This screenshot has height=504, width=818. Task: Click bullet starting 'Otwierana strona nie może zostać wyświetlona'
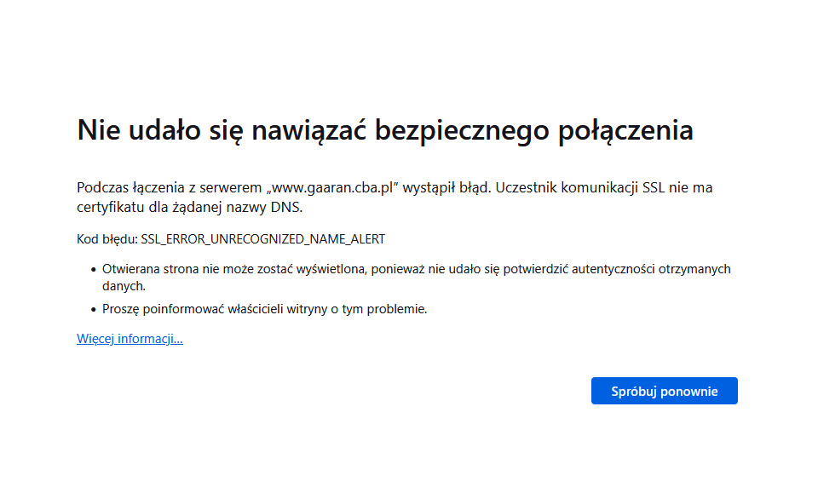pos(417,278)
